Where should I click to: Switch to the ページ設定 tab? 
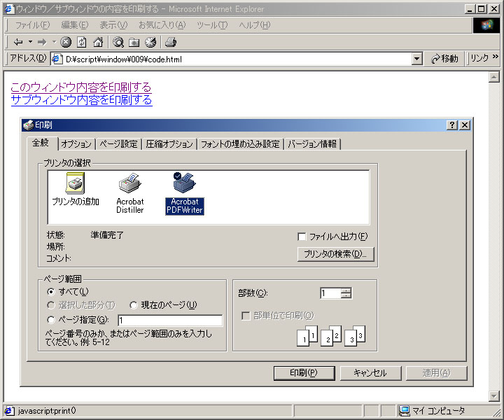[x=118, y=144]
